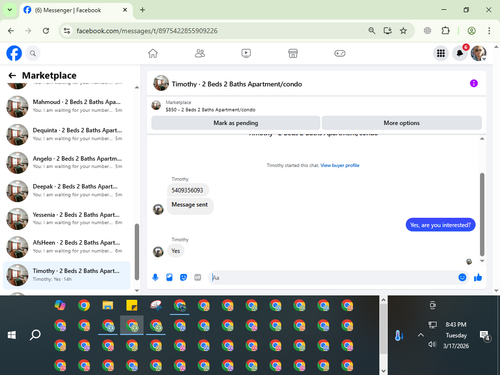
Task: Show hidden system tray icons chevron
Action: 421,335
